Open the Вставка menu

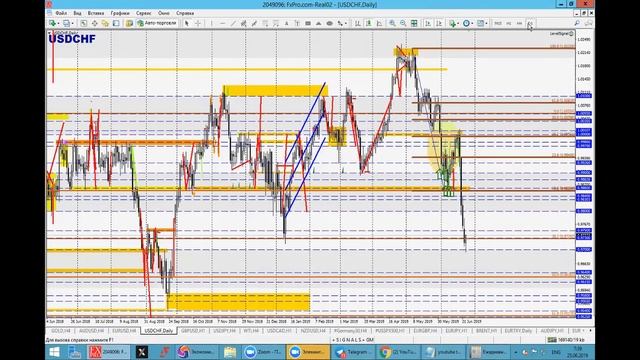tap(96, 13)
